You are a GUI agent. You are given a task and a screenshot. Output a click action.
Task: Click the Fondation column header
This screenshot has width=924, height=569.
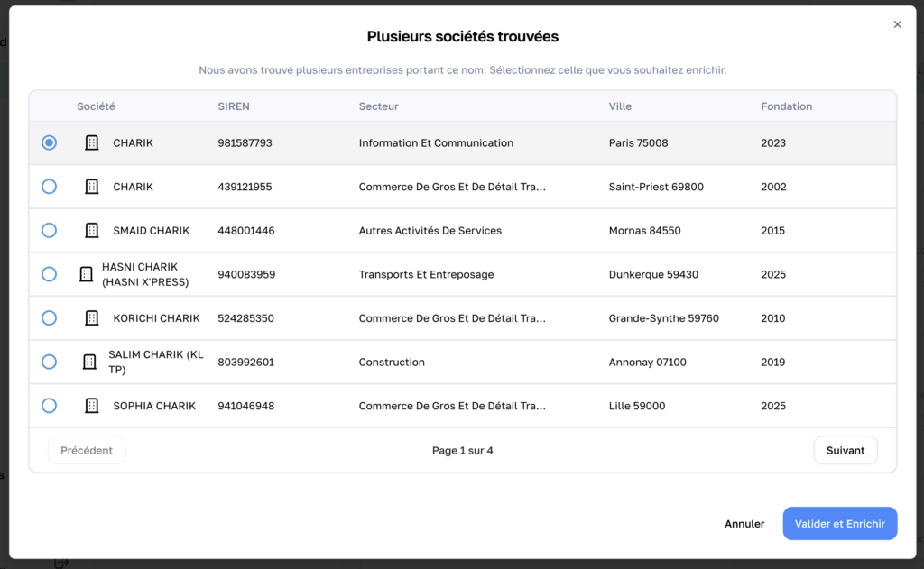[x=786, y=106]
